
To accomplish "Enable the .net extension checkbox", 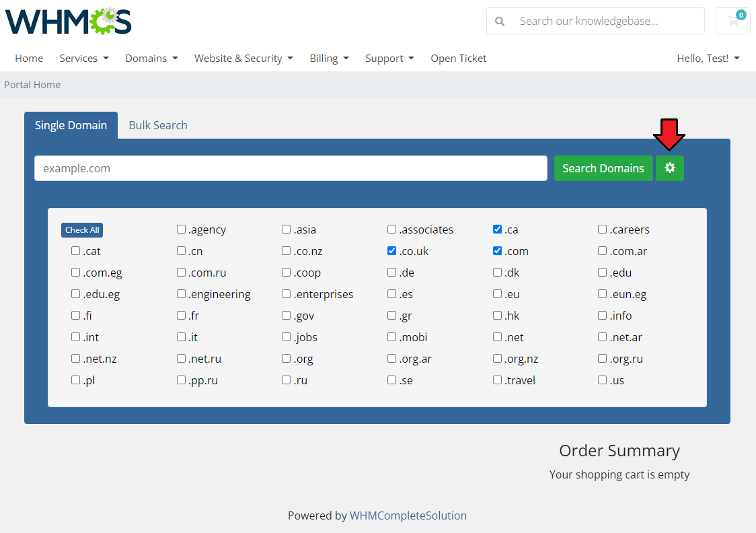I will (497, 336).
